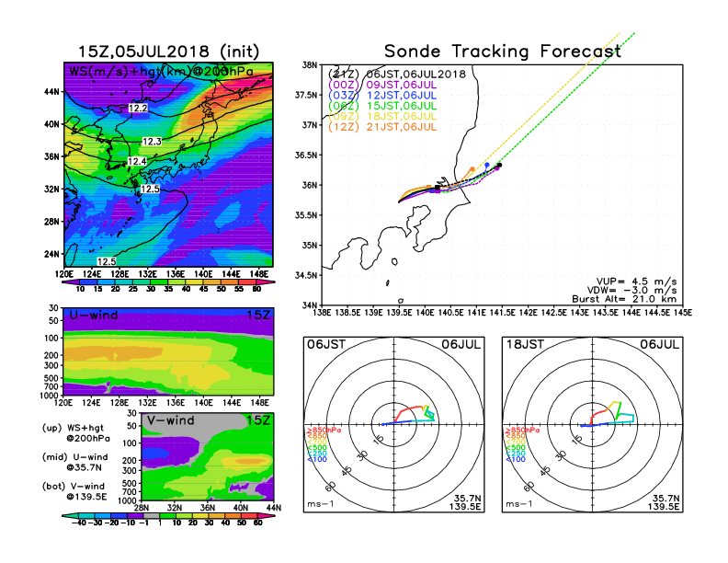728x563 pixels.
Task: Click legend entry '(06Z) 15JST,06JUL'
Action: [x=382, y=106]
